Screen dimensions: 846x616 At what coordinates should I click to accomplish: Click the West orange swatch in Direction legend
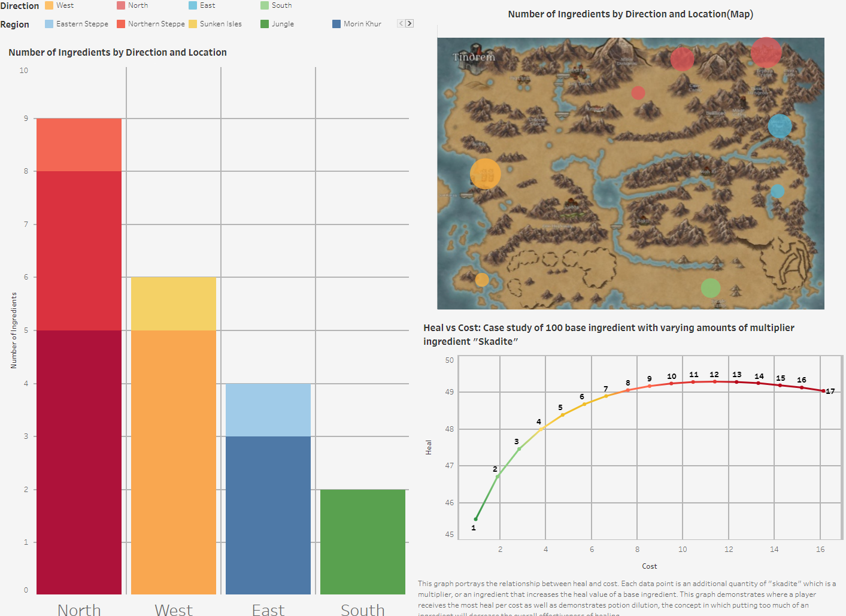pyautogui.click(x=49, y=5)
